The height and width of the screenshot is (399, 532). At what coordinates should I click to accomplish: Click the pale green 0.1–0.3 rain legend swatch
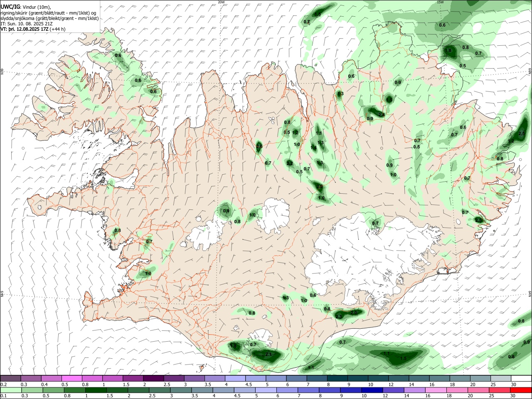pos(10,390)
